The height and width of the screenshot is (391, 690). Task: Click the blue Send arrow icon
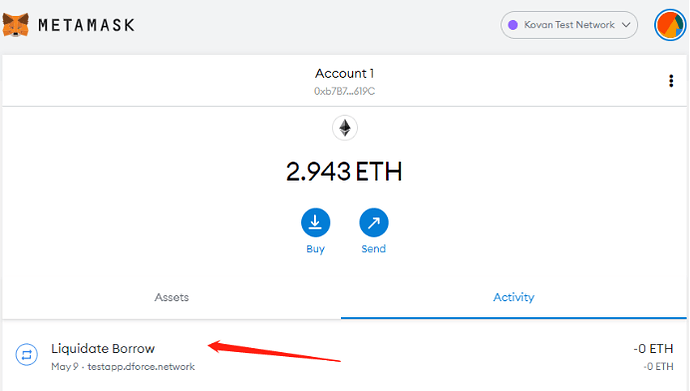pyautogui.click(x=374, y=223)
